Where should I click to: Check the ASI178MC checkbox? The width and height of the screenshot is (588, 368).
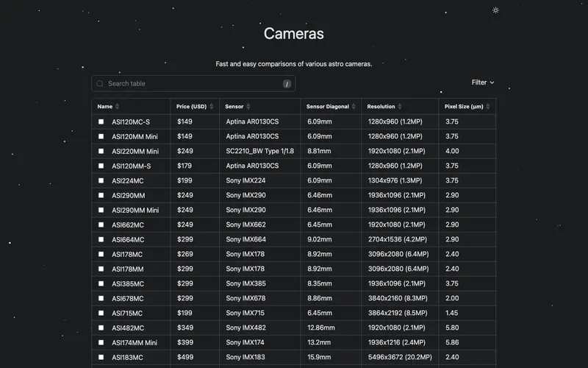101,254
